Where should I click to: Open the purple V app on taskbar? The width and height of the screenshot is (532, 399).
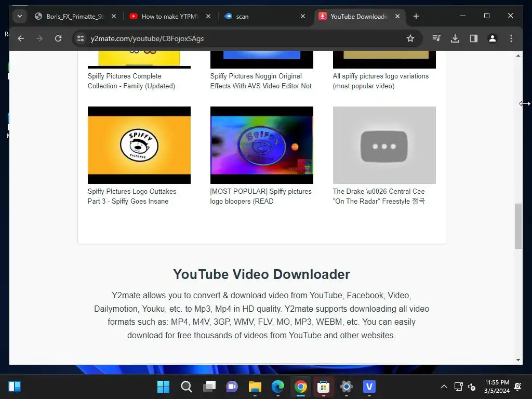369,387
